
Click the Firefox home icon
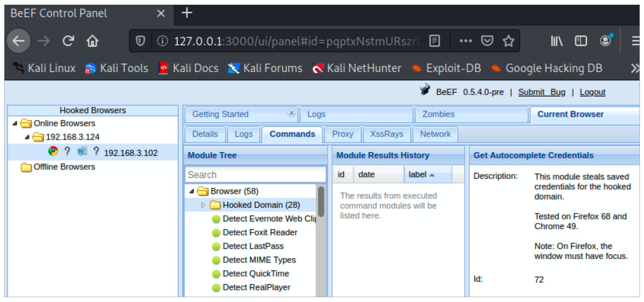(x=92, y=41)
